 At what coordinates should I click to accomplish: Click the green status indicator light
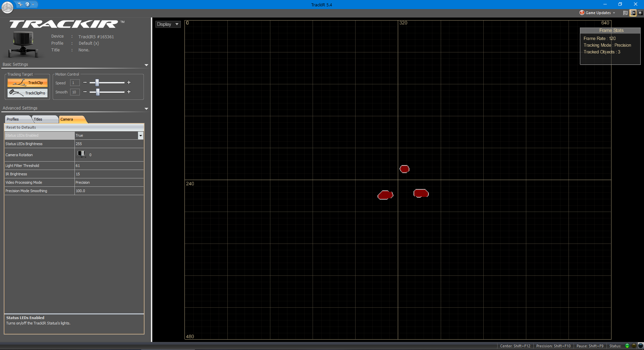tap(627, 346)
